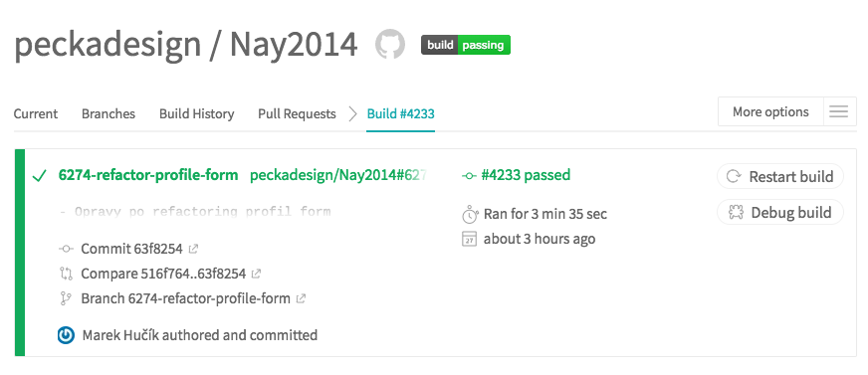Open the GitHub repository icon

click(390, 44)
